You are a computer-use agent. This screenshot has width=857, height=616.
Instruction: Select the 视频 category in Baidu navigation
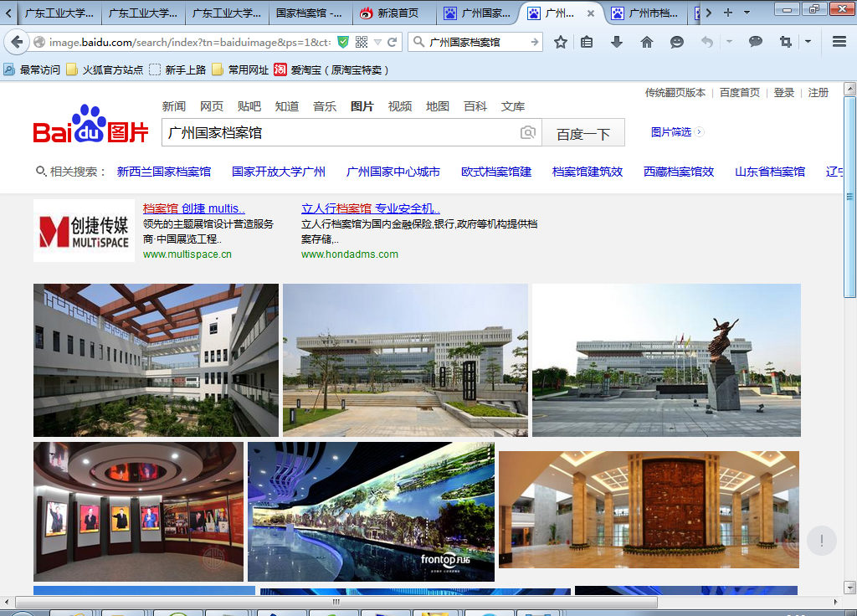(x=400, y=106)
